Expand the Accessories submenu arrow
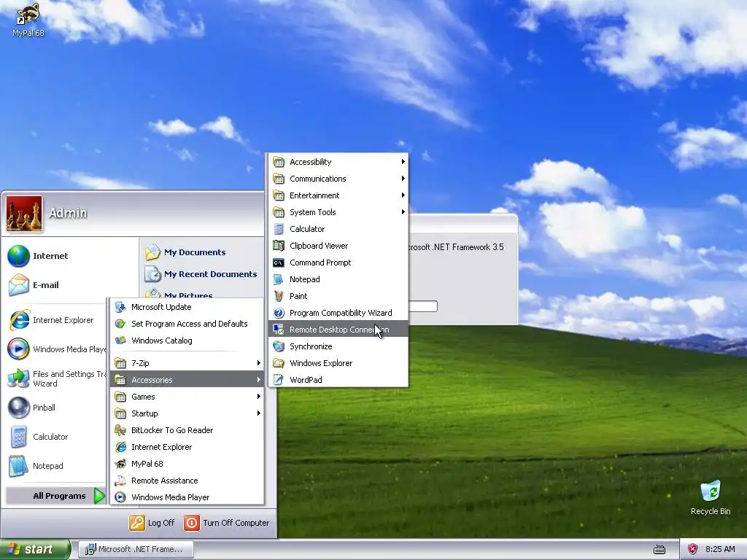The height and width of the screenshot is (560, 747). pyautogui.click(x=259, y=379)
